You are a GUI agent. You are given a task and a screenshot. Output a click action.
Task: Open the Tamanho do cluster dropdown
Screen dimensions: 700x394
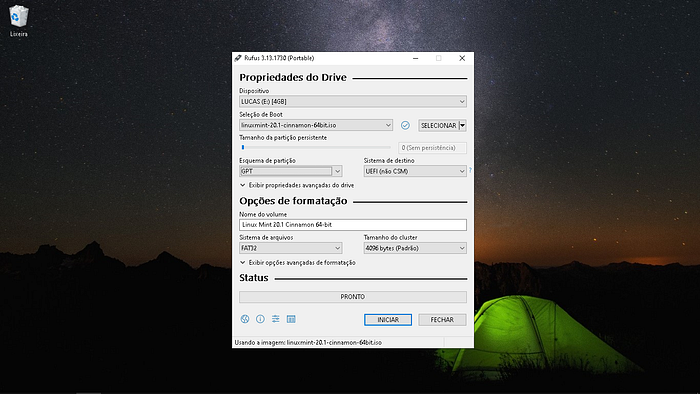point(415,248)
